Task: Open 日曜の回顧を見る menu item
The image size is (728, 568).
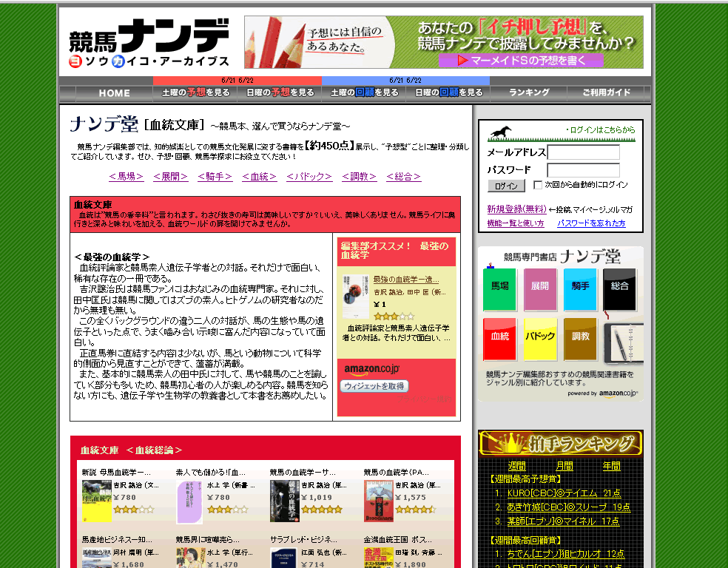Action: pyautogui.click(x=448, y=92)
